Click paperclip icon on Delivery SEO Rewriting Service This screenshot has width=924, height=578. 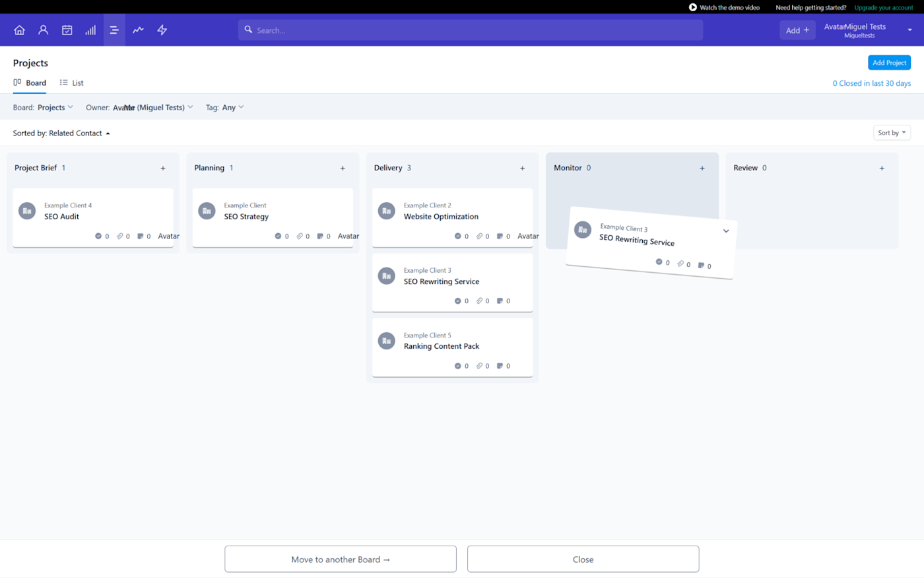point(479,301)
